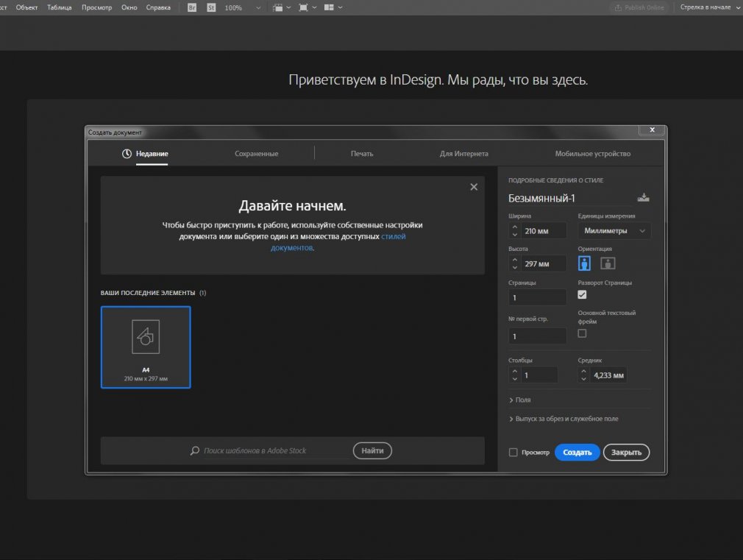Toggle the 'Разворот Страницы' checkbox
Screen dimensions: 743x560
[x=583, y=294]
